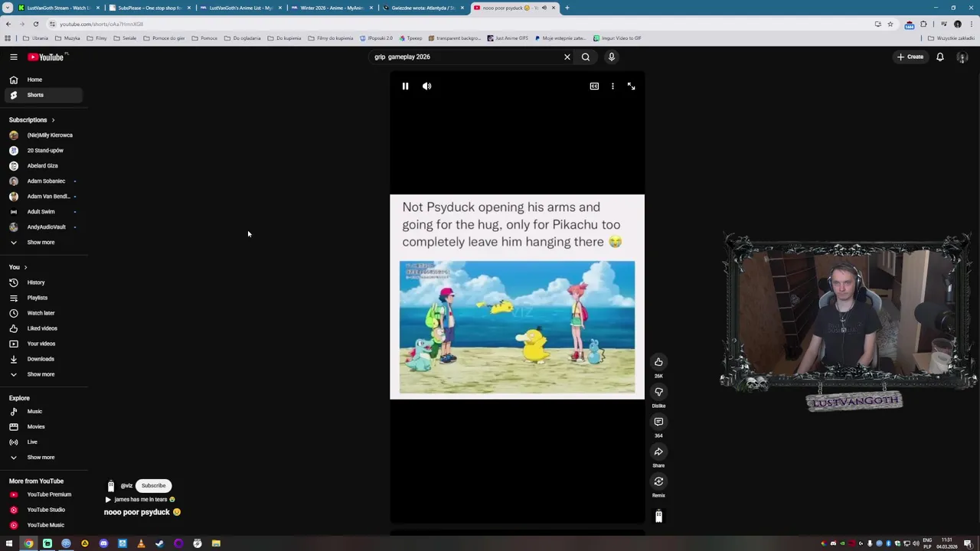This screenshot has height=551, width=980.
Task: Dislike the Short with the thumbs-down
Action: tap(658, 392)
